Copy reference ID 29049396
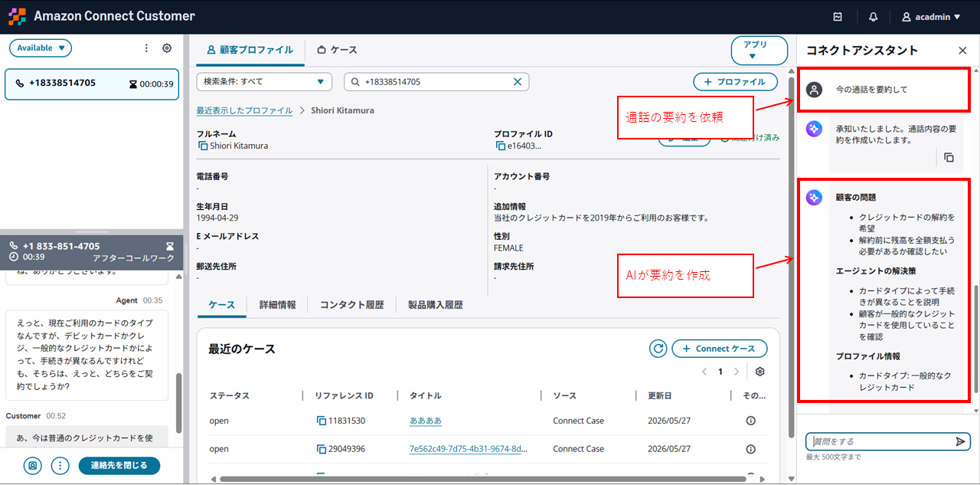Screen dimensions: 980x485 (322, 449)
